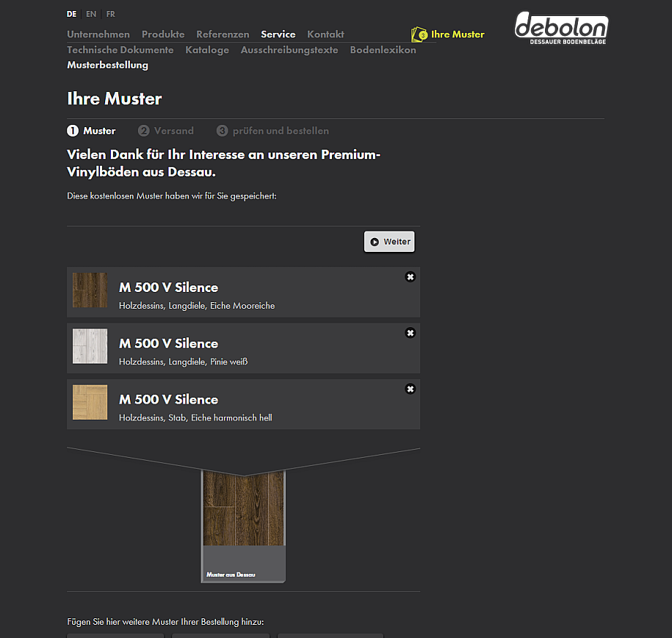Click the Muster aus Dessau sample card
Screen dimensions: 672x638
243,526
